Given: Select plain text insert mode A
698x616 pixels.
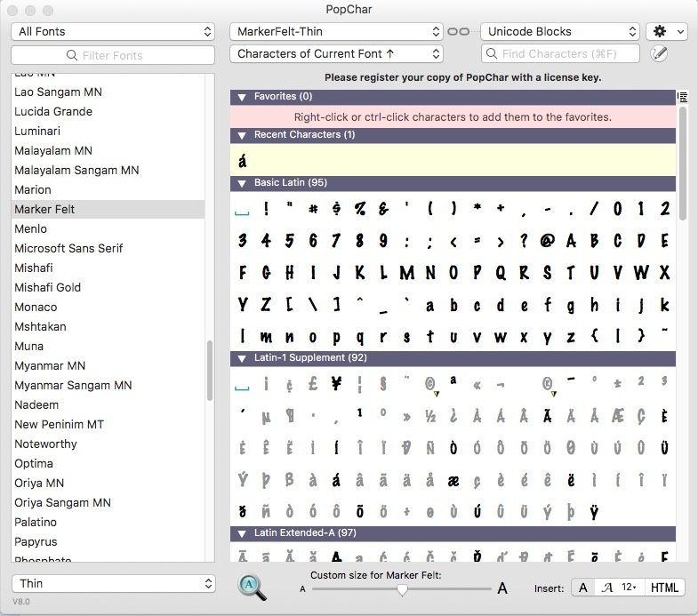Looking at the screenshot, I should pyautogui.click(x=583, y=588).
